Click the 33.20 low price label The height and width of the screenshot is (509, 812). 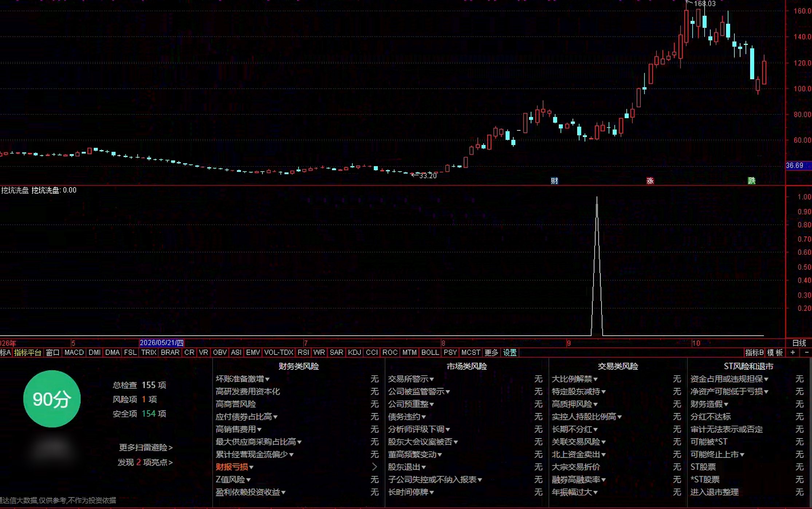tap(428, 176)
